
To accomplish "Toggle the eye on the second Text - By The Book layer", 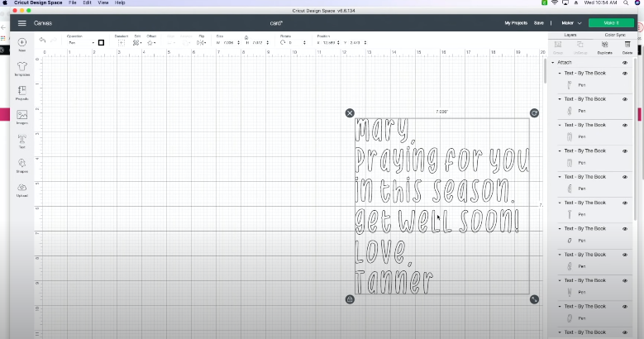I will [625, 98].
